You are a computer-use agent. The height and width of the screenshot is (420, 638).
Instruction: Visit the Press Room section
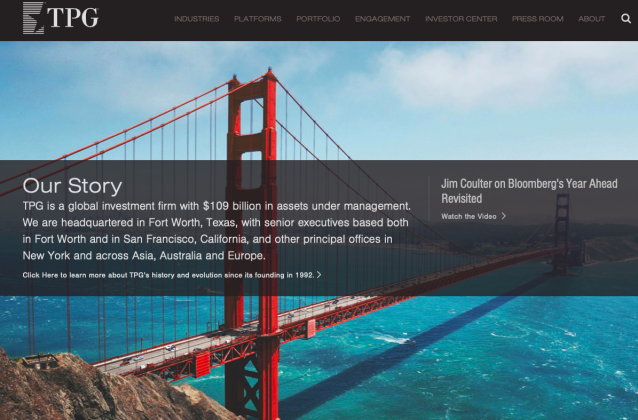(537, 19)
